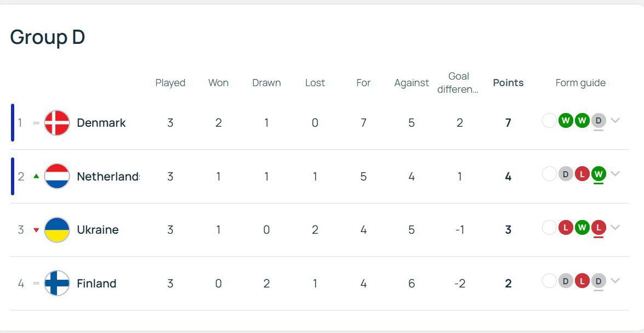Click the Form guide column header
This screenshot has width=644, height=333.
580,83
